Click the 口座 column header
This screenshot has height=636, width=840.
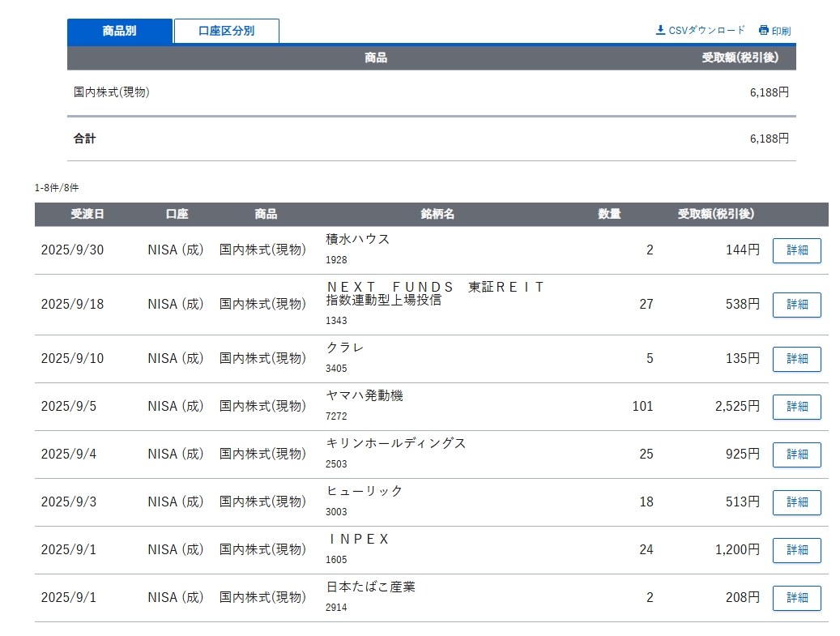point(177,215)
